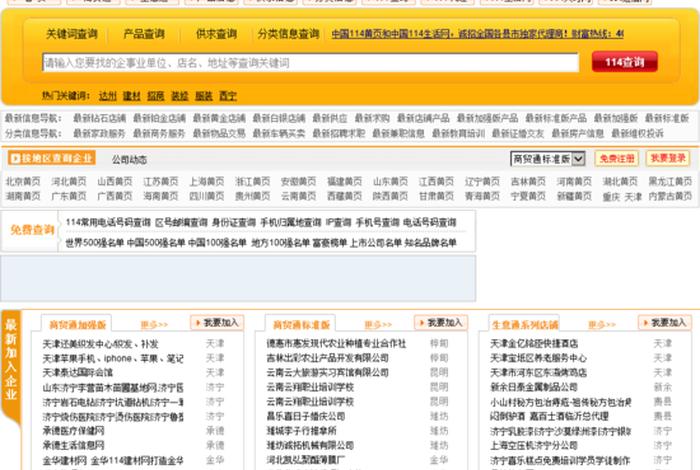
Task: Open 身份证查询 link
Action: click(x=234, y=222)
